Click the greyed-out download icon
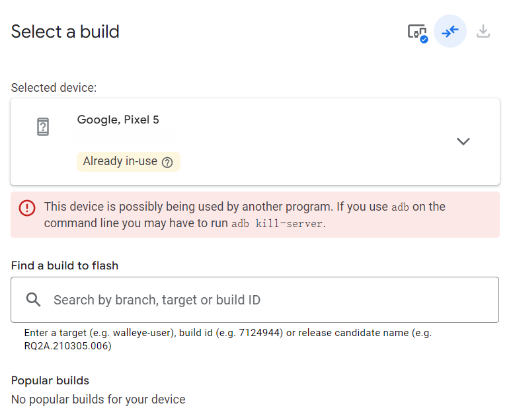 pos(483,32)
